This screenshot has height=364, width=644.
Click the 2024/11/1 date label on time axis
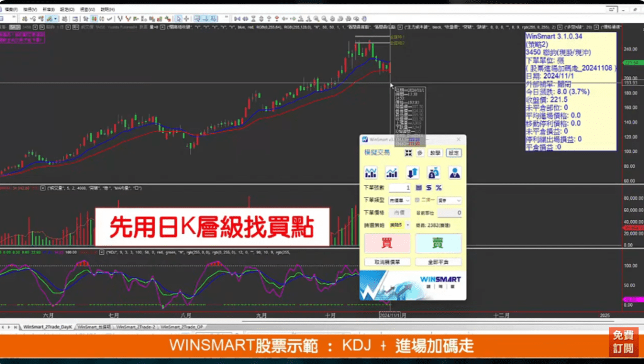coord(390,315)
